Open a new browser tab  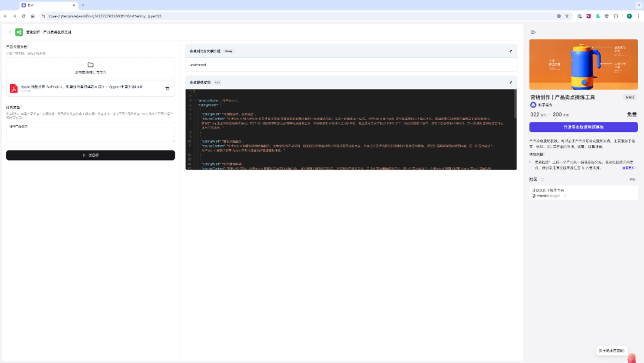point(83,5)
